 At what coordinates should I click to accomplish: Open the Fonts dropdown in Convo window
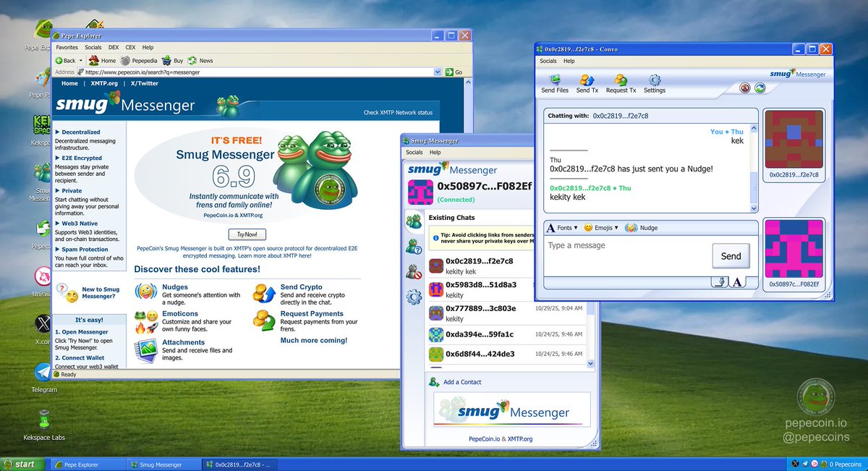click(562, 228)
